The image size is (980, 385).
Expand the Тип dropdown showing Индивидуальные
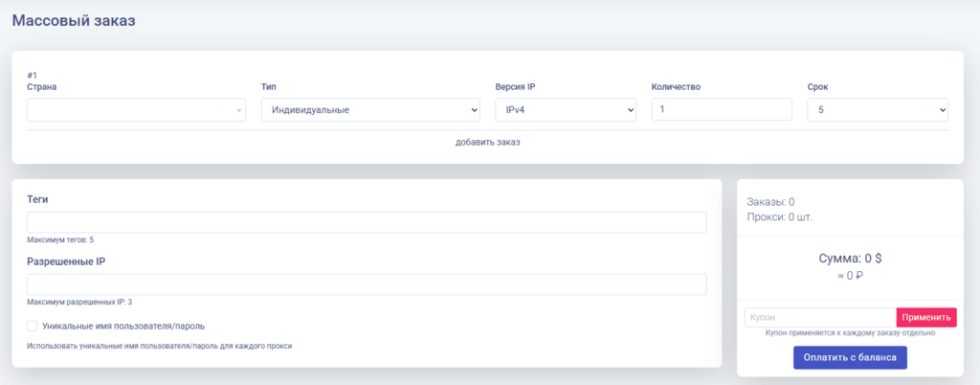pos(369,110)
